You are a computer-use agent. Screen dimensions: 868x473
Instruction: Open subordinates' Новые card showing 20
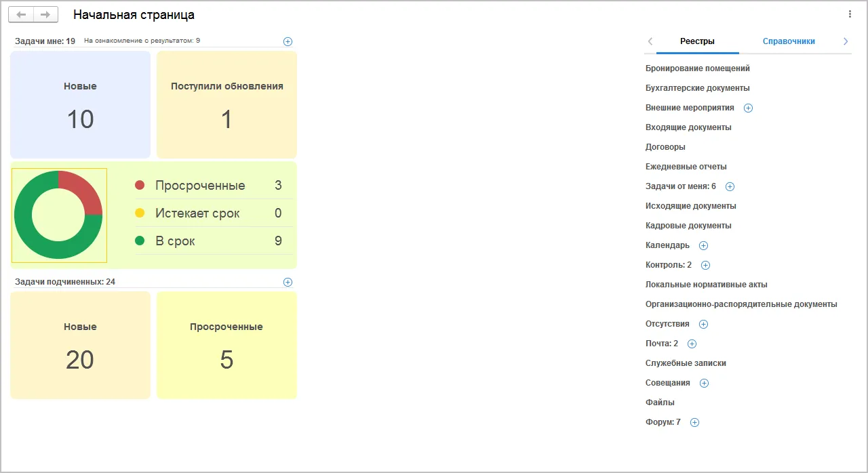[x=80, y=345]
